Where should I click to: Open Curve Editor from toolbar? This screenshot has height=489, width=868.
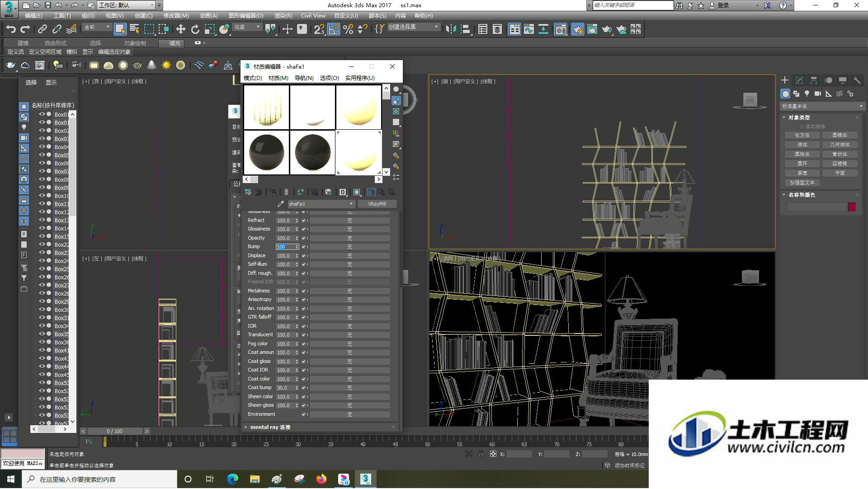(528, 29)
